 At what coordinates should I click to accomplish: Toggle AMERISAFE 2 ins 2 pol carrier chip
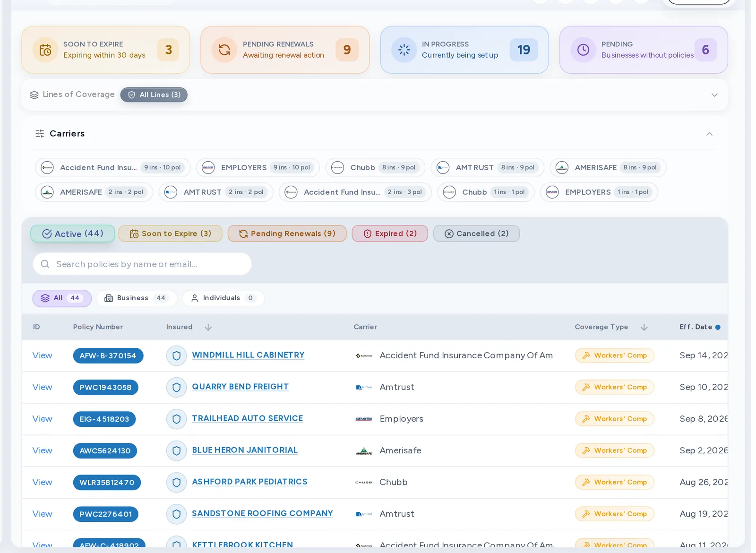(94, 192)
